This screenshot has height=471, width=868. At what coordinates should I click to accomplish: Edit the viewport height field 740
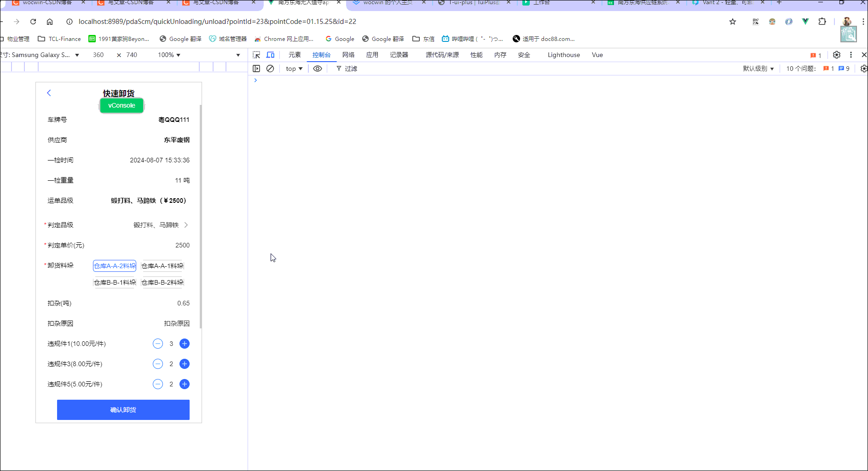pos(132,55)
